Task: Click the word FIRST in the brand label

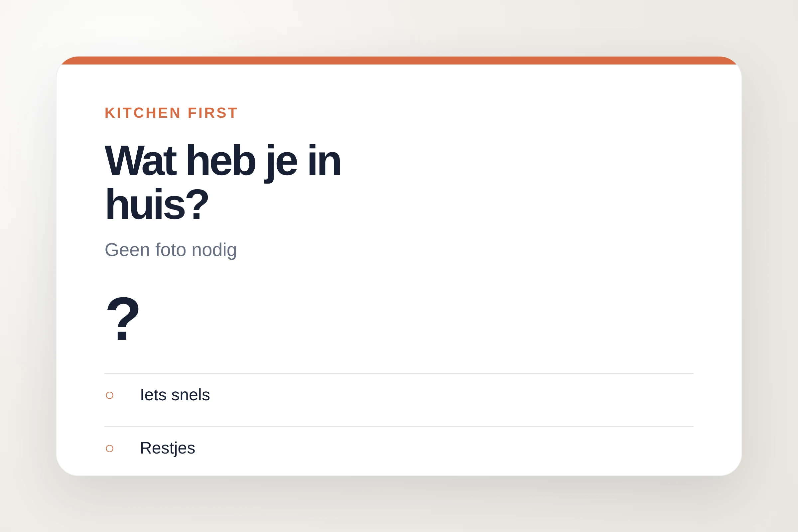Action: (x=212, y=113)
